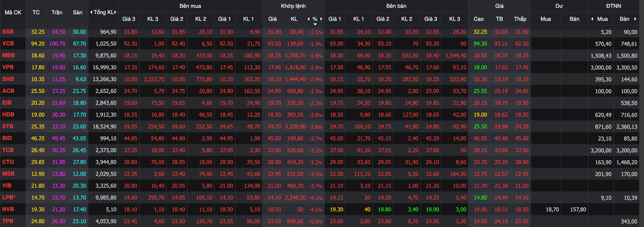
Task: Select STB total volume 18,524,90
Action: click(x=104, y=127)
